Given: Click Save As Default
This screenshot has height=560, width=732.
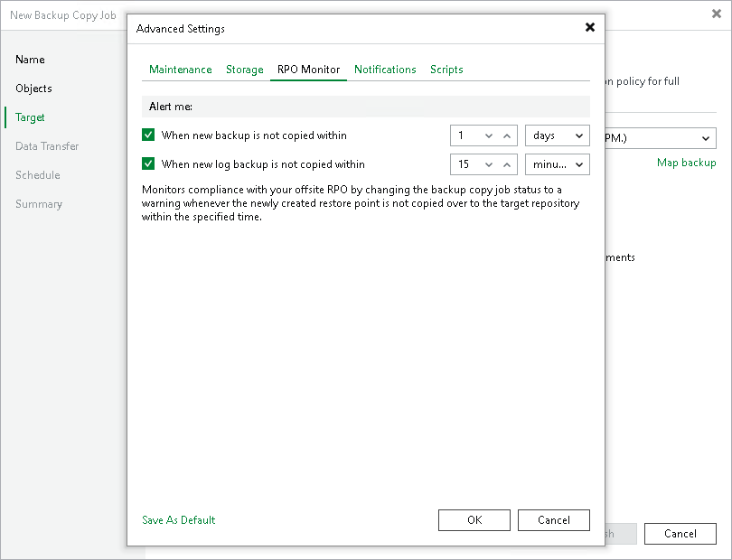Looking at the screenshot, I should [178, 520].
